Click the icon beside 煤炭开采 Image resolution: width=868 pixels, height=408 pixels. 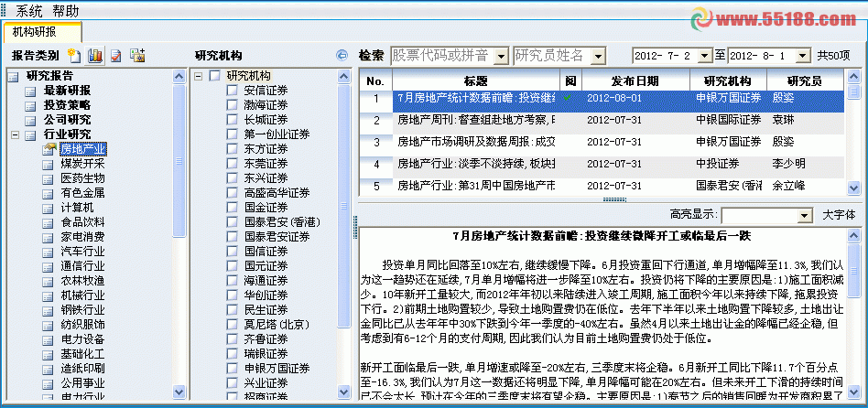48,164
